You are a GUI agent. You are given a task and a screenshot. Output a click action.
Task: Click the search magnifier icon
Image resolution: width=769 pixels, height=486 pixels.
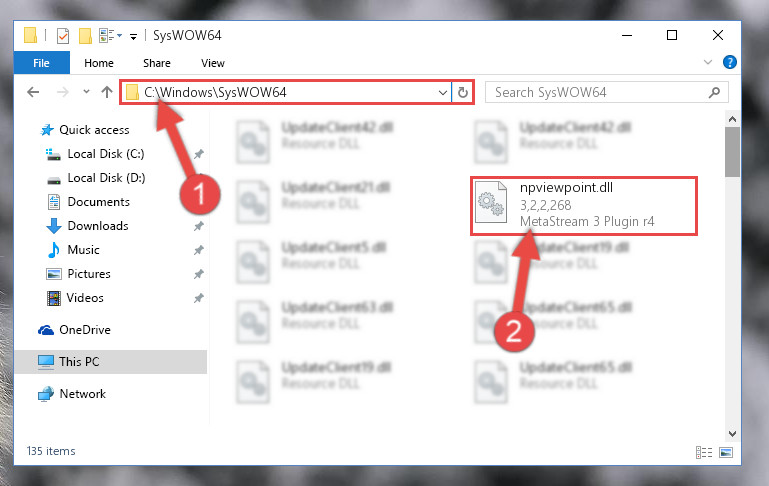pos(715,92)
